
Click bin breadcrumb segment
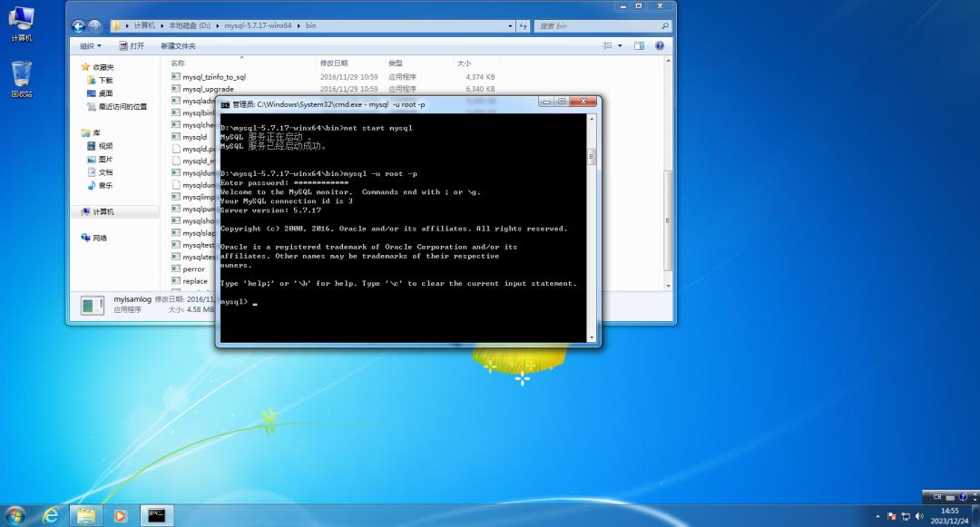click(310, 25)
